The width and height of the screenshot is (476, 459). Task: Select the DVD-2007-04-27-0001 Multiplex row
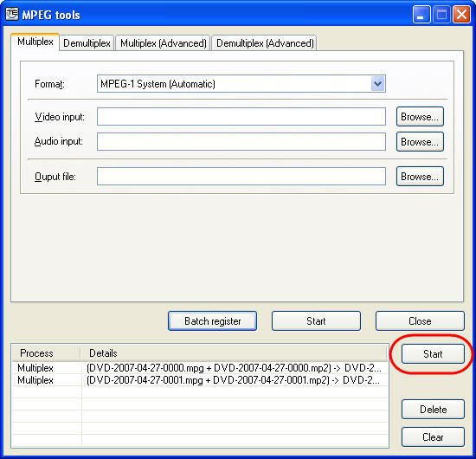click(x=200, y=380)
